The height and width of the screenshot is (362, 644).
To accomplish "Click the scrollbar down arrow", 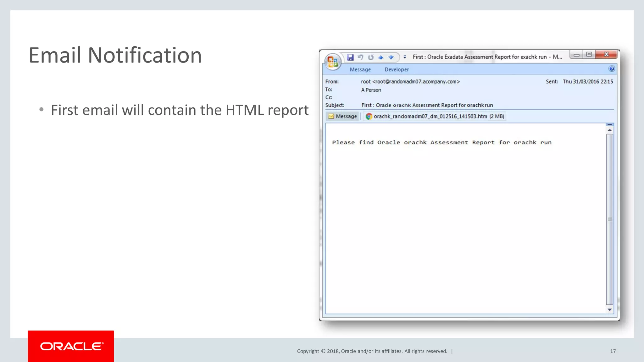I will [609, 310].
